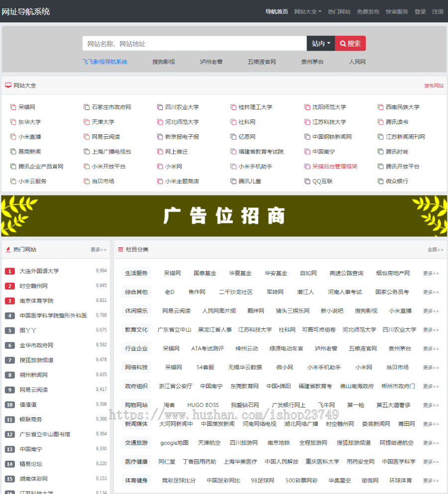Click the icon beside 赢商新闻
Image resolution: width=448 pixels, height=494 pixels.
tap(13, 152)
